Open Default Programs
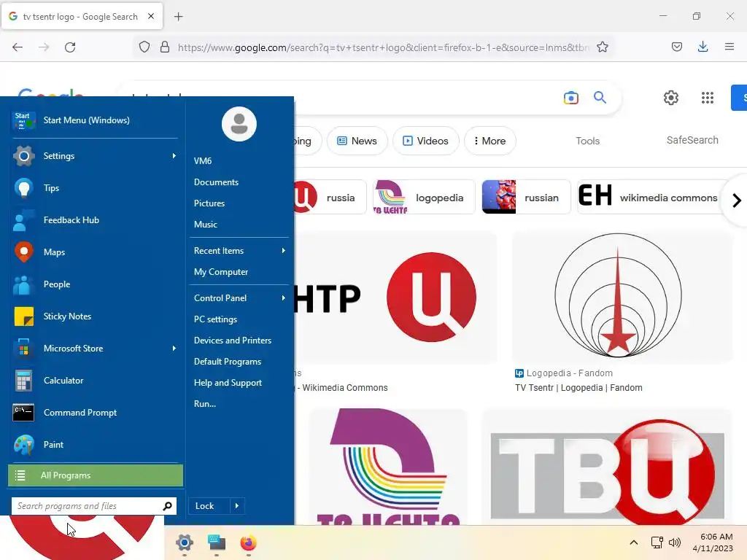This screenshot has height=560, width=747. [x=228, y=362]
